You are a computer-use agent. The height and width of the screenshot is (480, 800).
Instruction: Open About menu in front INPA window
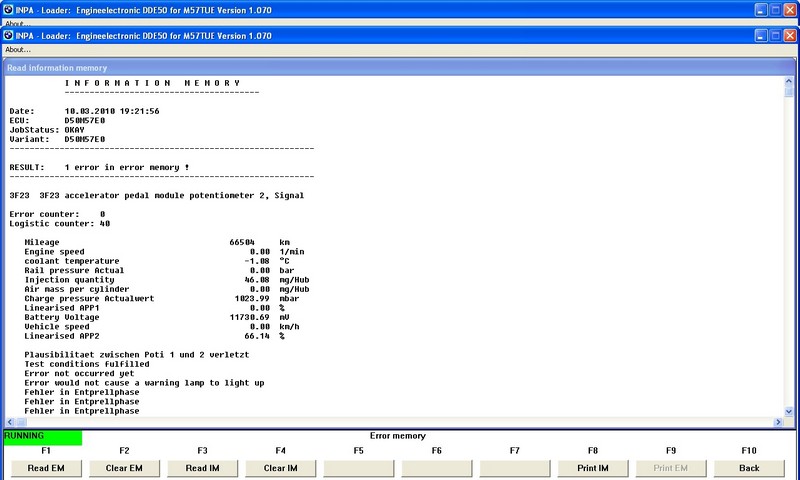[x=18, y=49]
